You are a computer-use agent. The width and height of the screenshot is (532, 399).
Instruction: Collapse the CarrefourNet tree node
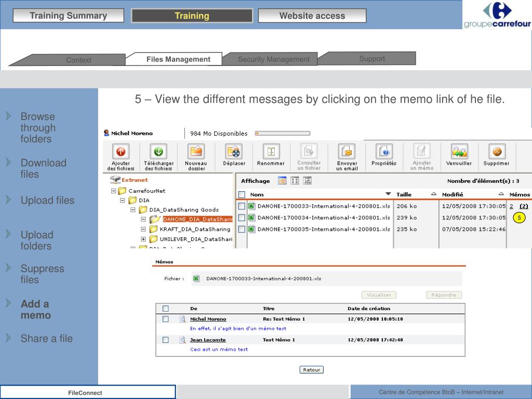tap(114, 191)
